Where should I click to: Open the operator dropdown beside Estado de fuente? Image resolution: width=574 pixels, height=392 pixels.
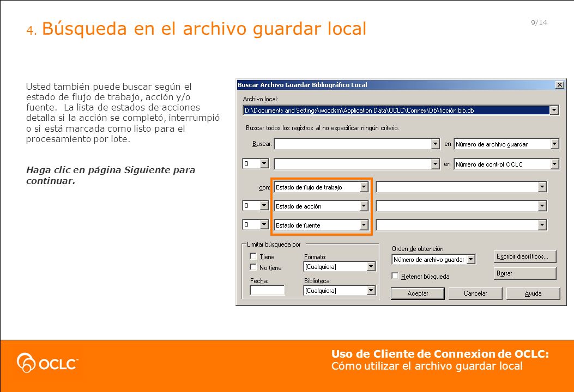pos(264,224)
